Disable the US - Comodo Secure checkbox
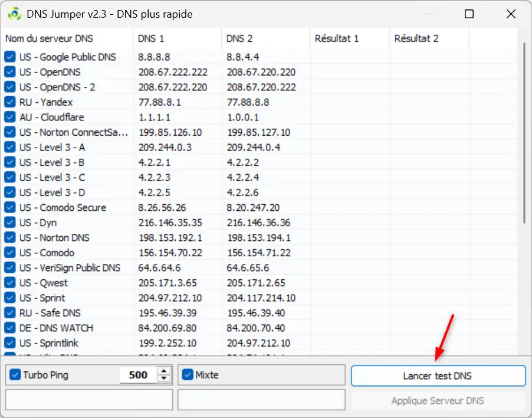The height and width of the screenshot is (418, 532). point(10,207)
